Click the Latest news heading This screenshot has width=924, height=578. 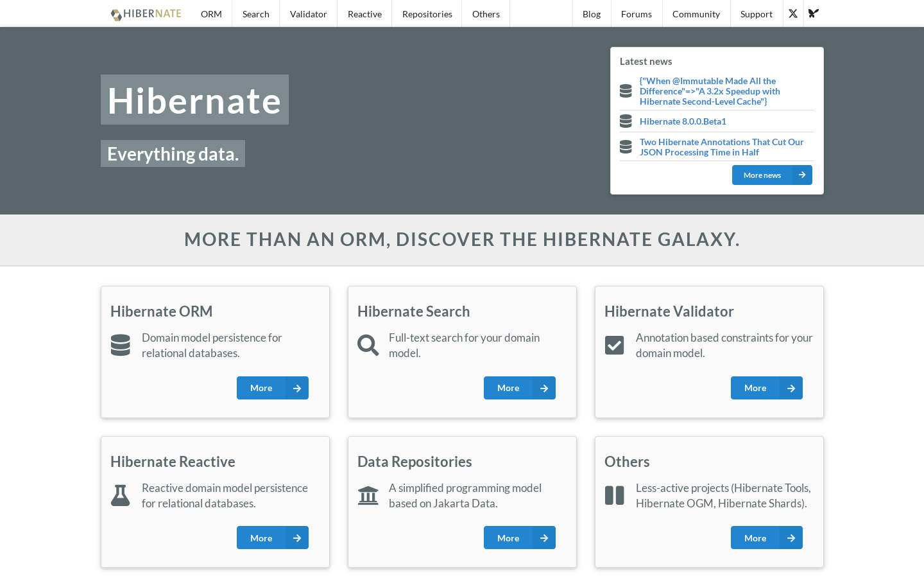tap(646, 62)
